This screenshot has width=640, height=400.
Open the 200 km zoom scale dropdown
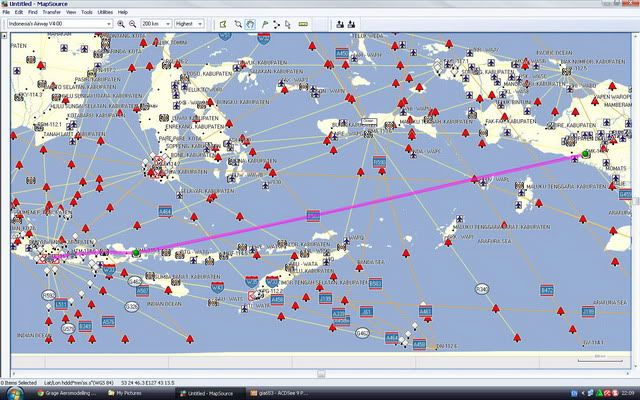156,24
